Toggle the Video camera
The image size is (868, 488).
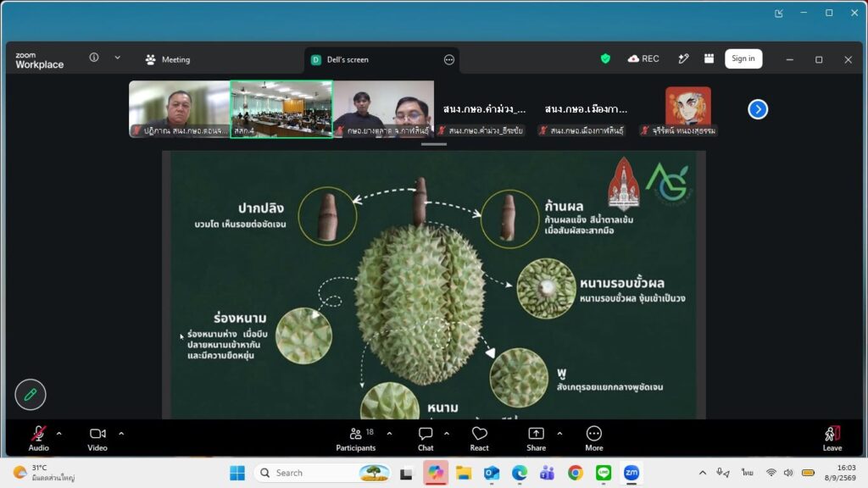coord(97,438)
